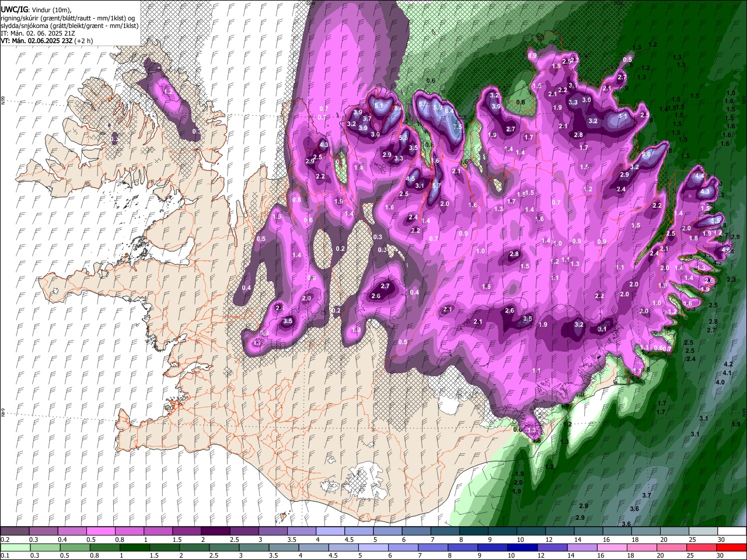Click the 0.2 label on the upper color scale

(x=5, y=540)
